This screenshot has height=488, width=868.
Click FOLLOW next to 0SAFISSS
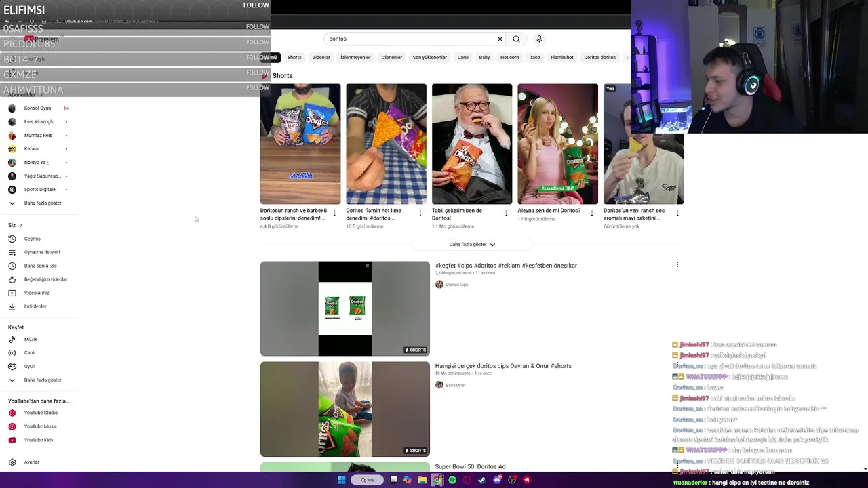point(258,27)
